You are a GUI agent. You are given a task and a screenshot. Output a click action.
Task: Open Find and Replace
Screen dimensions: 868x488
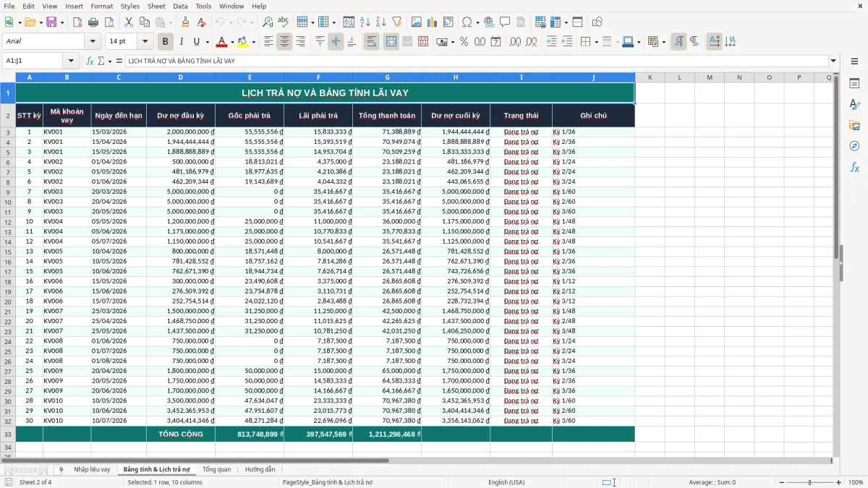tap(268, 22)
